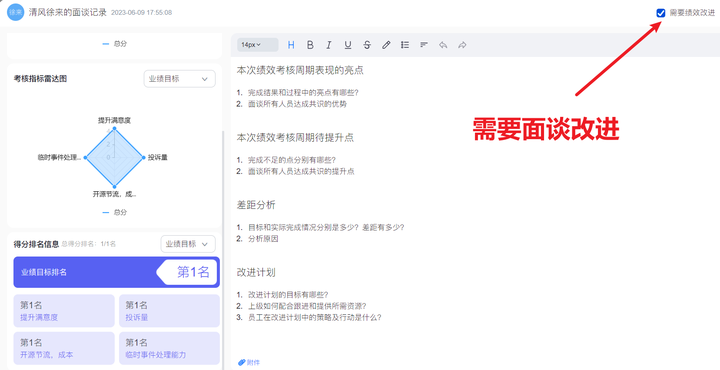Click line 面谈所有人员达成共识的提升点
Screen dimensions: 720x370
(x=301, y=172)
